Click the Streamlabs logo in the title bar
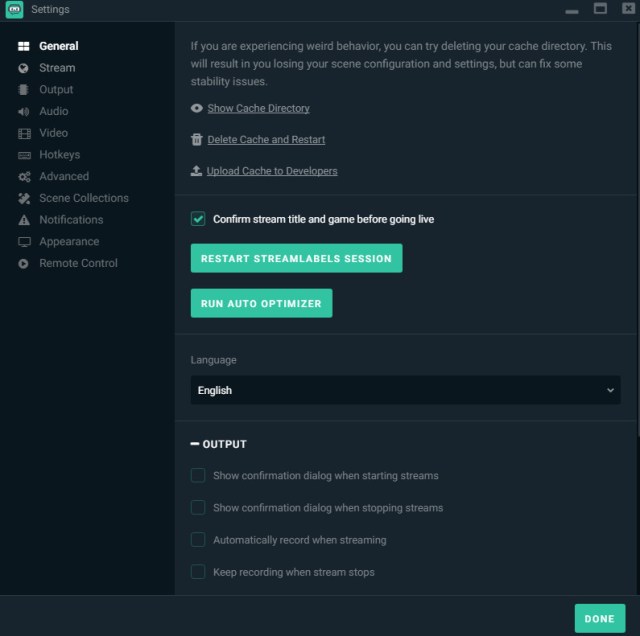The height and width of the screenshot is (636, 640). tap(14, 9)
